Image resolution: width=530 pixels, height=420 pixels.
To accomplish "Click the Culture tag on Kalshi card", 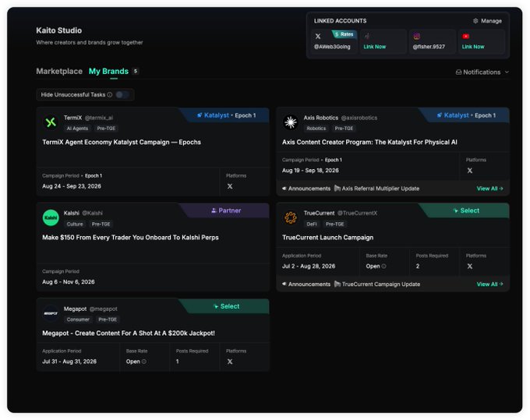I will [75, 224].
